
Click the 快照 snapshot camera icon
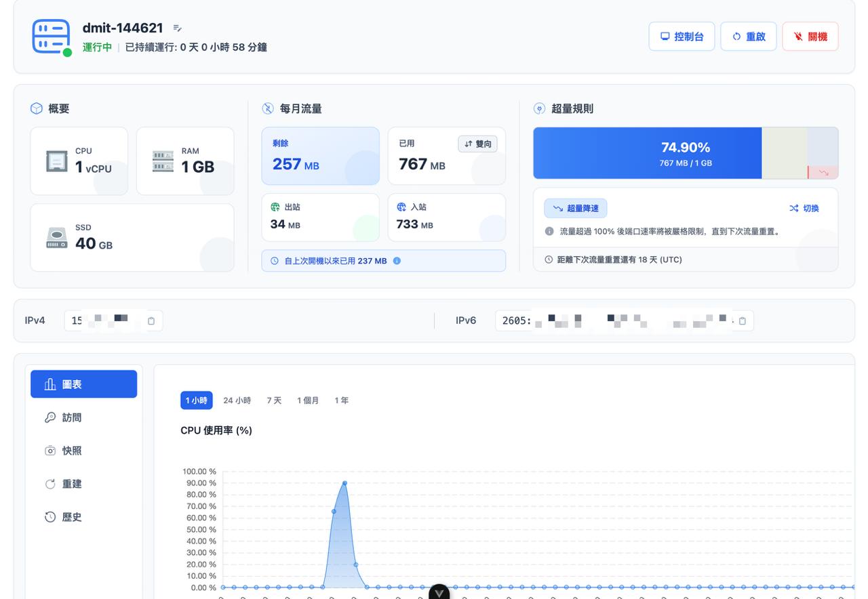50,450
